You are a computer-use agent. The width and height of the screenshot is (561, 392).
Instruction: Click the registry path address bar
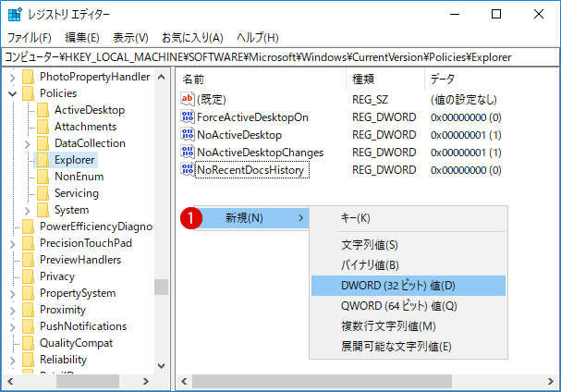tap(280, 57)
